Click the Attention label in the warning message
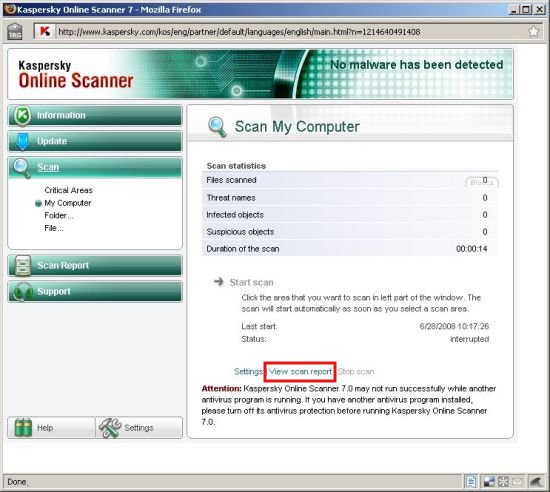This screenshot has width=550, height=492. [221, 389]
